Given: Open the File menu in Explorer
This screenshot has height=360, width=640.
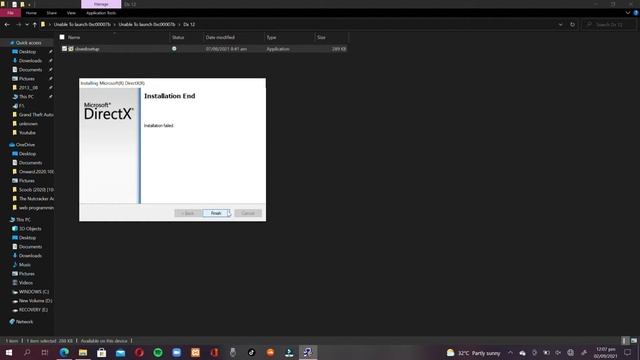Looking at the screenshot, I should pos(10,13).
